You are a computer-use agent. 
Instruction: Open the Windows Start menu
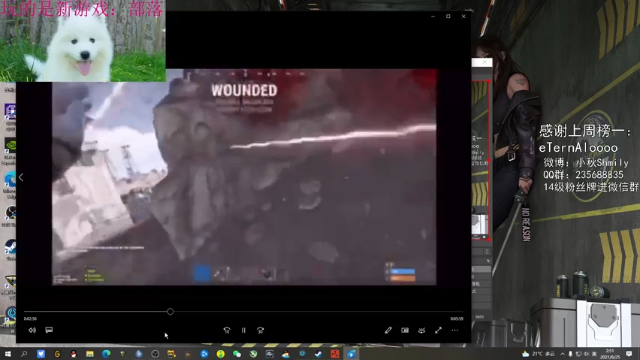(x=8, y=354)
